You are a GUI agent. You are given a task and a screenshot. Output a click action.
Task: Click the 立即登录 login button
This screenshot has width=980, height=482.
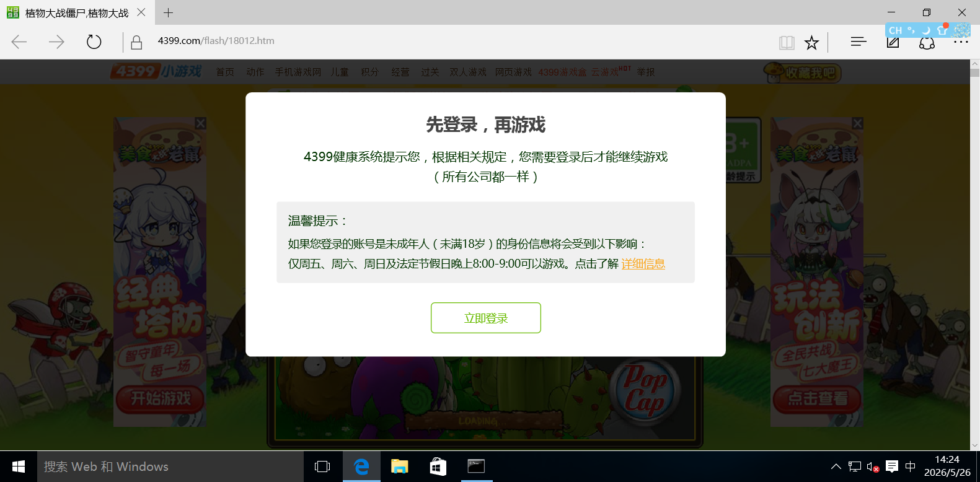coord(486,318)
